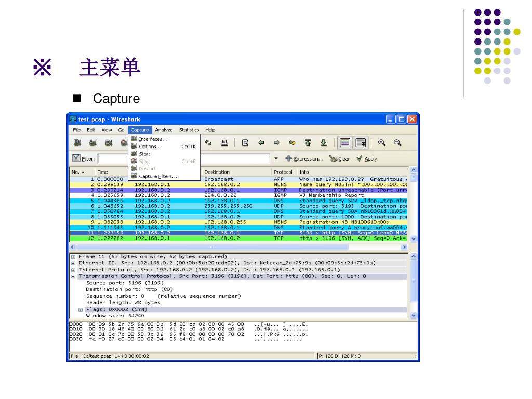Sort by the Info column header
Image resolution: width=532 pixels, height=399 pixels.
click(352, 172)
